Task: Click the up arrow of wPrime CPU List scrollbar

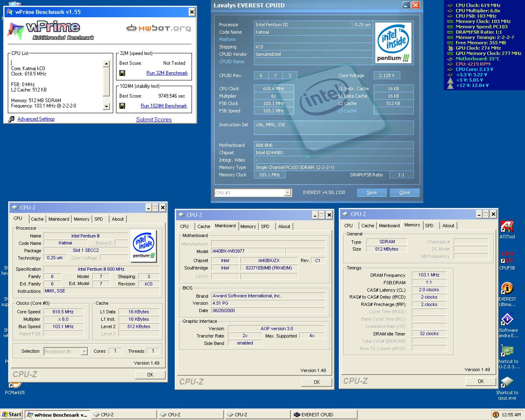Action: [106, 64]
